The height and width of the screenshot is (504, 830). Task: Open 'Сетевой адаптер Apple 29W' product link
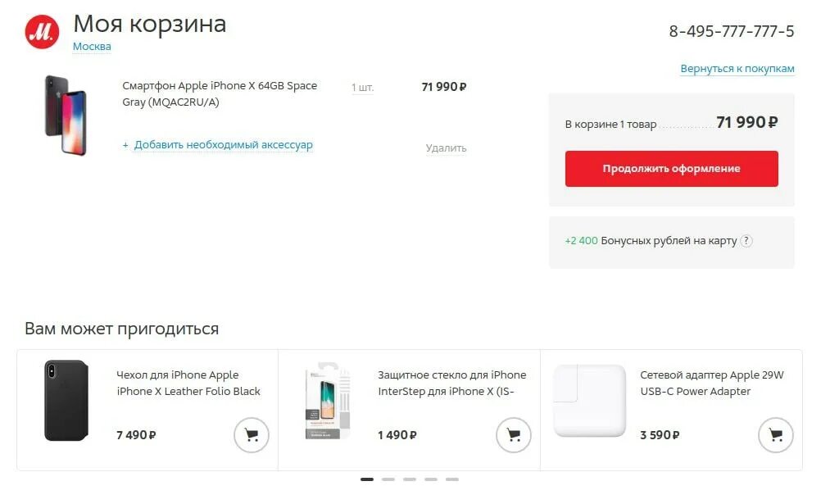point(711,383)
